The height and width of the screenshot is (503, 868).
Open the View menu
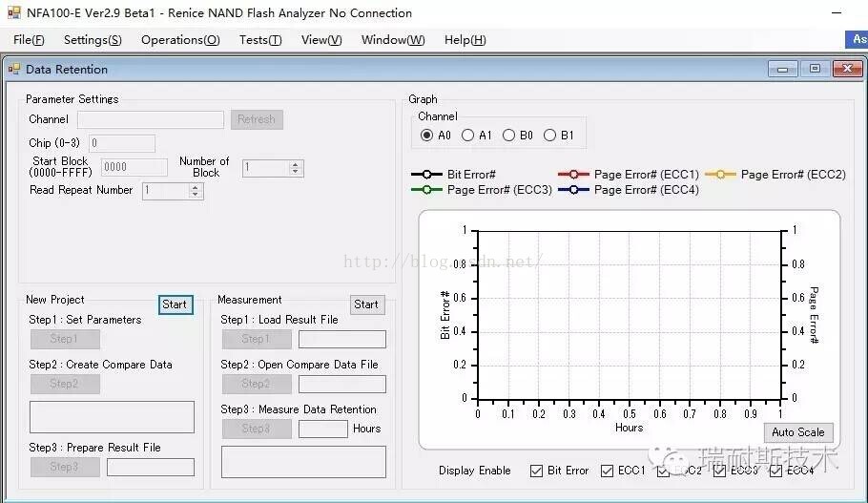point(321,40)
